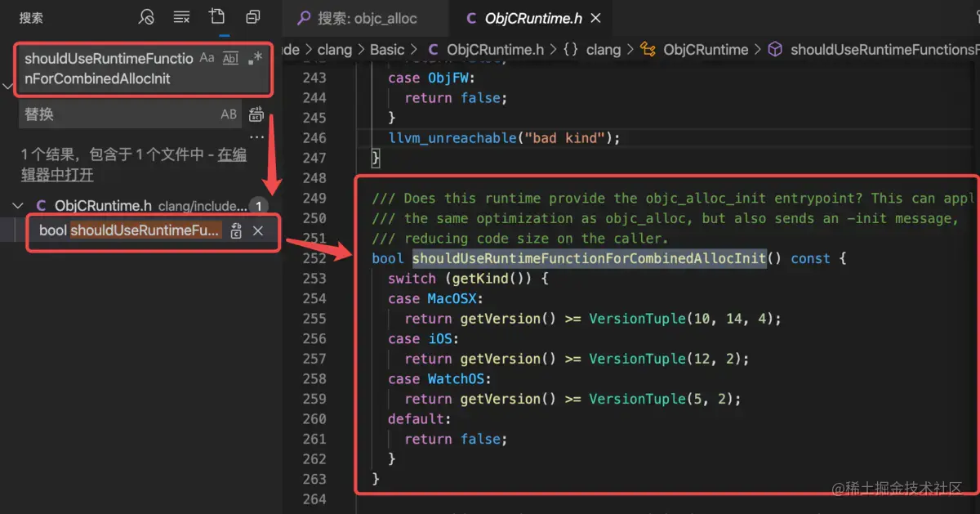Click line number 264
Viewport: 980px width, 514px height.
(314, 499)
